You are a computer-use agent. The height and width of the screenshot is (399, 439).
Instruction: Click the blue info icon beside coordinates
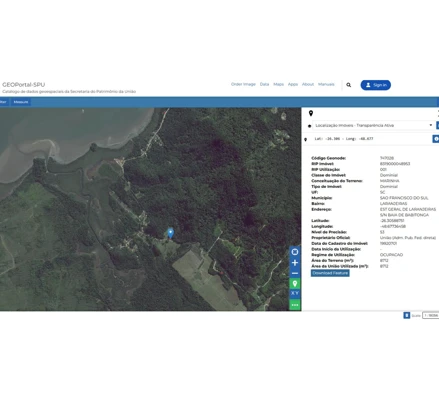[436, 139]
